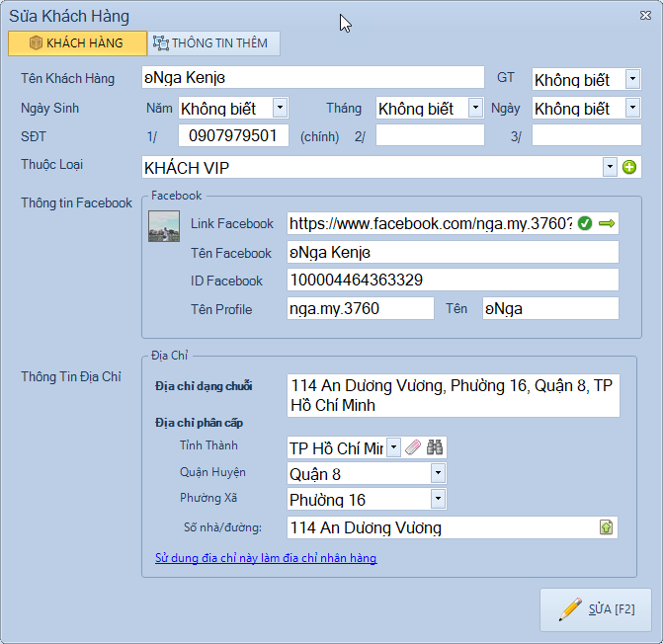The image size is (663, 644).
Task: Click the green plus icon beside Thuộc Loại
Action: [629, 167]
